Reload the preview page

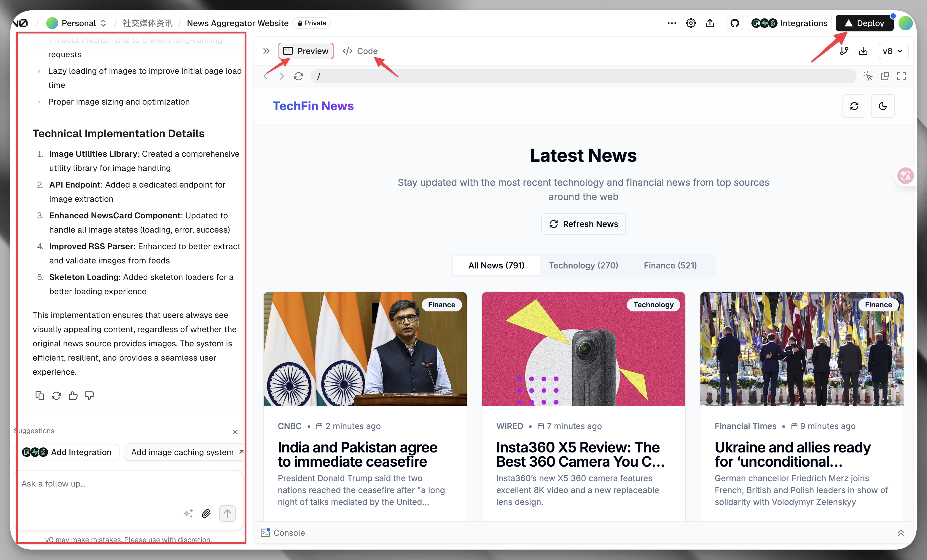click(x=299, y=76)
